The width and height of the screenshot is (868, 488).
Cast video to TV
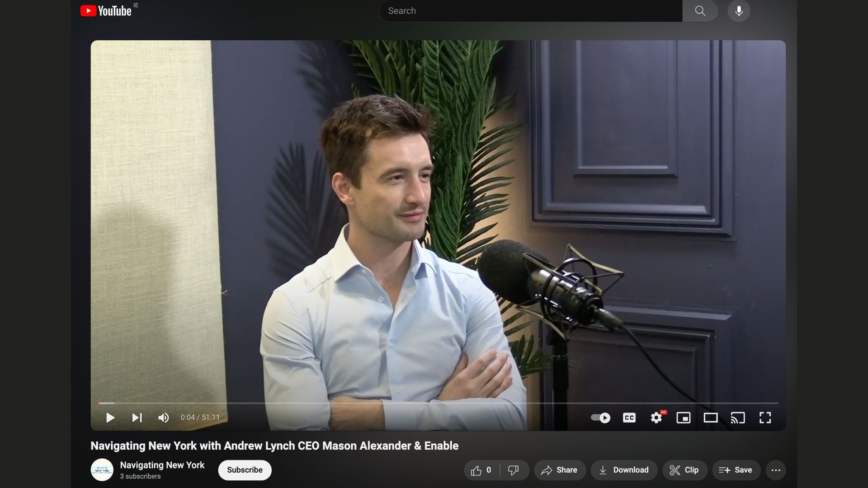click(737, 418)
